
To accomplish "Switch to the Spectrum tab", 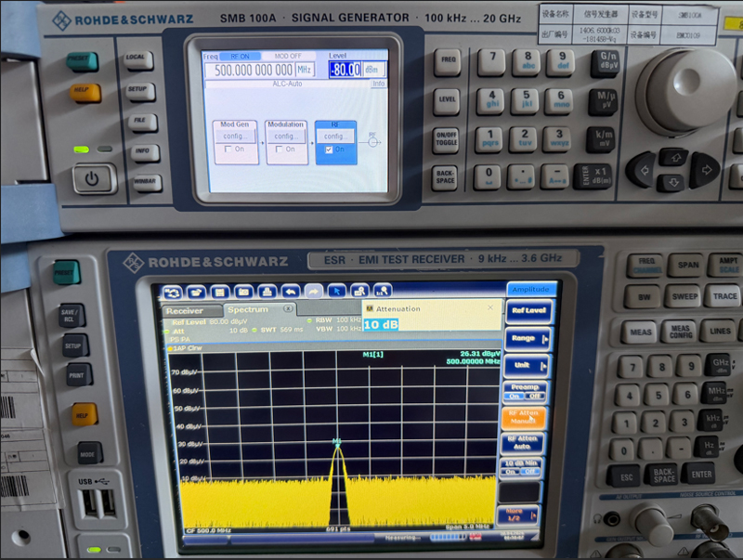I will [260, 309].
